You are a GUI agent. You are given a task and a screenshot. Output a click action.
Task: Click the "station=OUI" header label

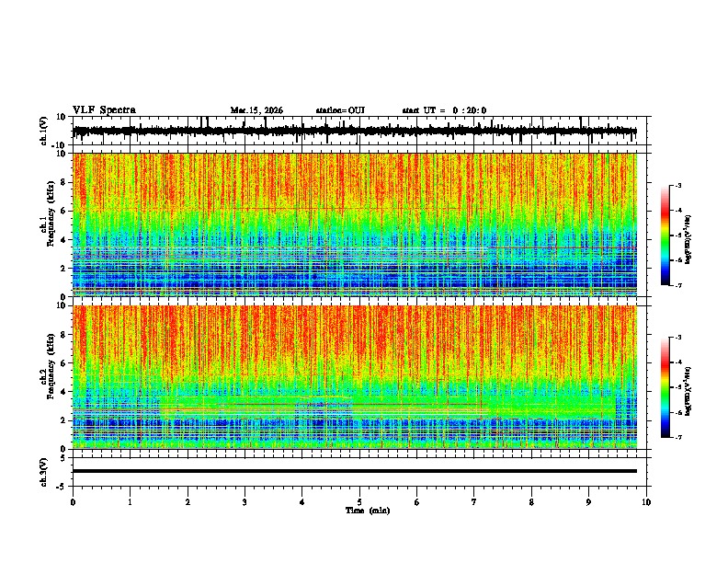[340, 110]
